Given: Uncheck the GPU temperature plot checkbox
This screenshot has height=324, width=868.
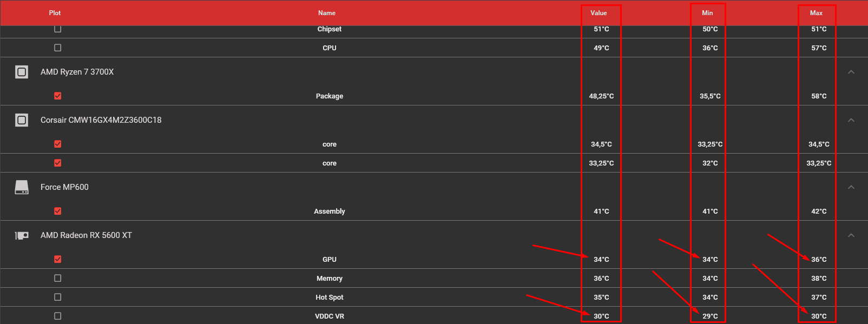Looking at the screenshot, I should [58, 259].
